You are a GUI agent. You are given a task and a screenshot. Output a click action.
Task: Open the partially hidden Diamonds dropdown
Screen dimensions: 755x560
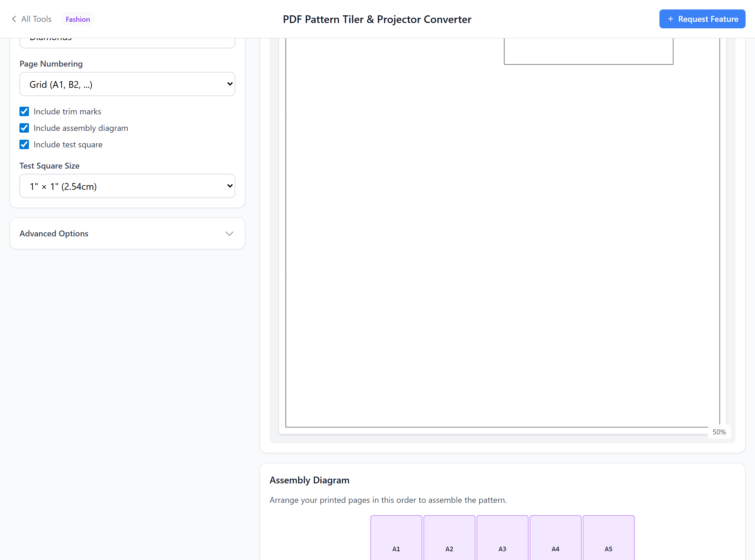(x=127, y=42)
